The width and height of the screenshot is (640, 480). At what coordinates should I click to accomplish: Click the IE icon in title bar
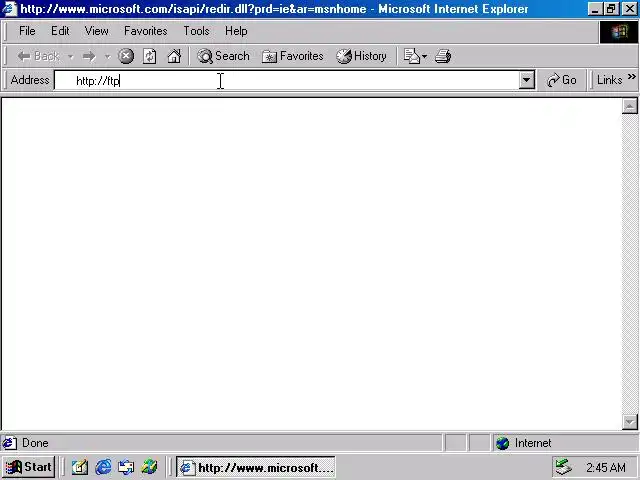(9, 9)
